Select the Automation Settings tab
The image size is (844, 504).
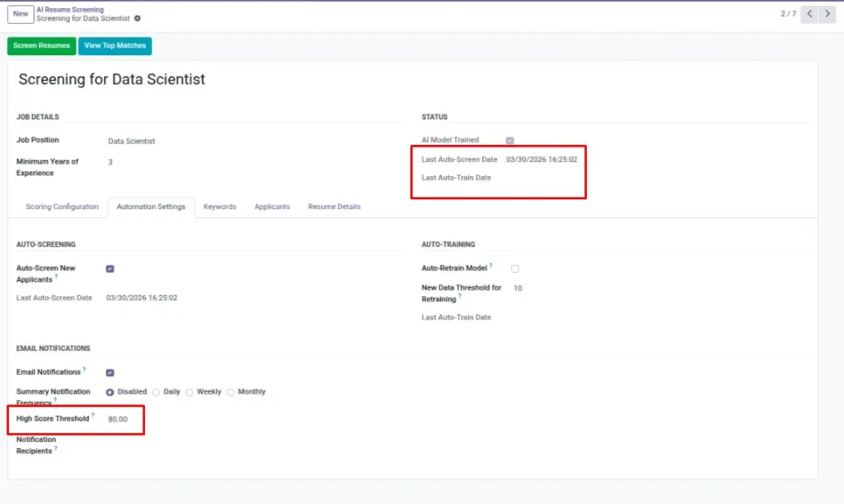[x=151, y=207]
